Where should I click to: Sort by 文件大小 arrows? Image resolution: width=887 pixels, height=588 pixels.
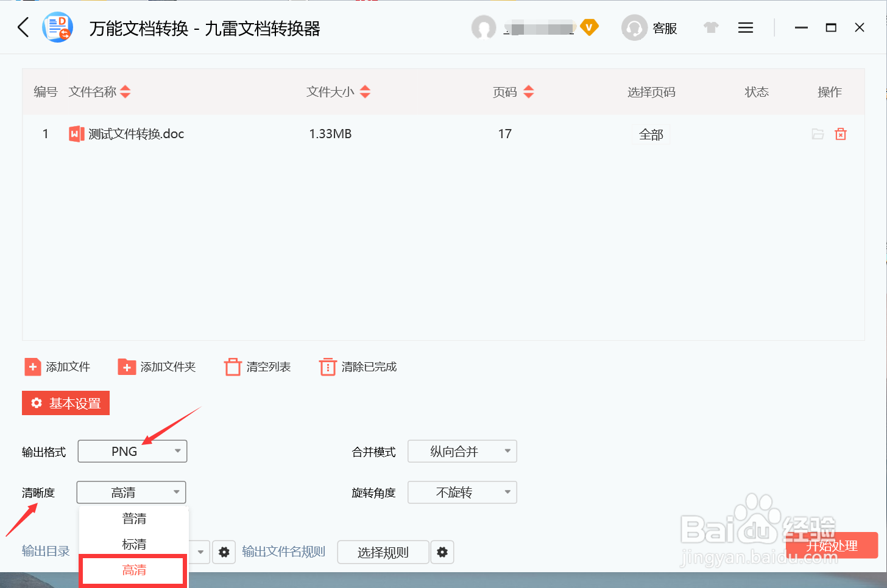coord(365,92)
